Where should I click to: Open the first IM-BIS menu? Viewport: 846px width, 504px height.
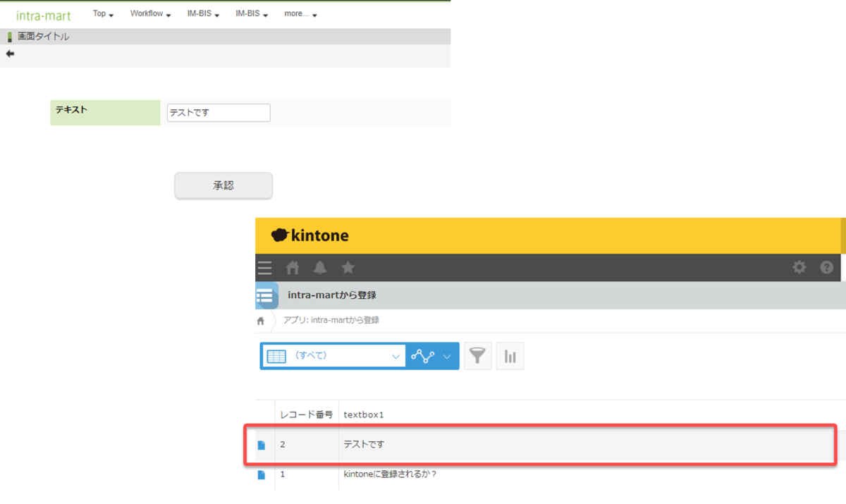coord(203,14)
